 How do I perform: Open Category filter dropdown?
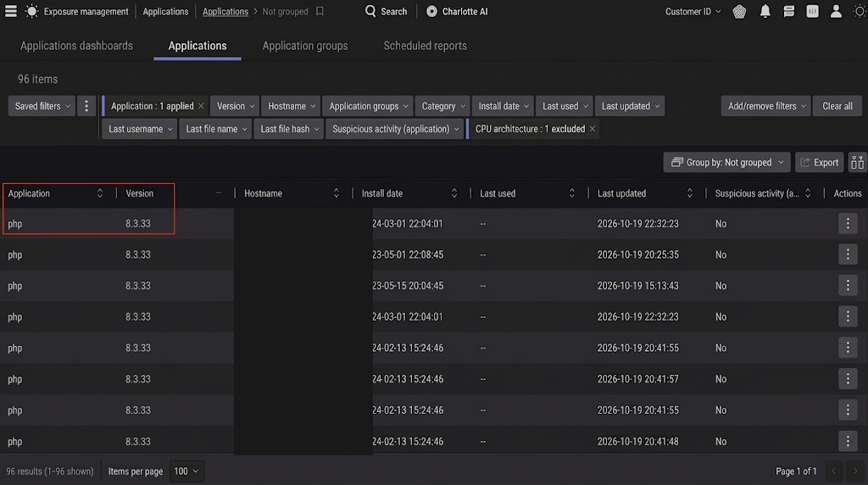pos(442,106)
